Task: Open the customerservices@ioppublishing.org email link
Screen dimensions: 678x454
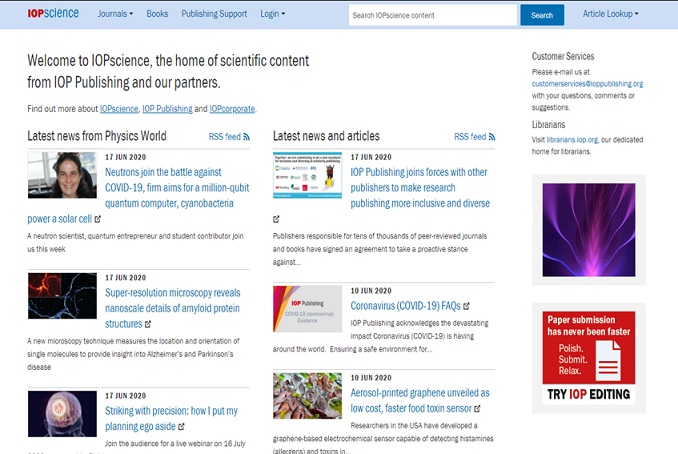Action: pyautogui.click(x=587, y=84)
